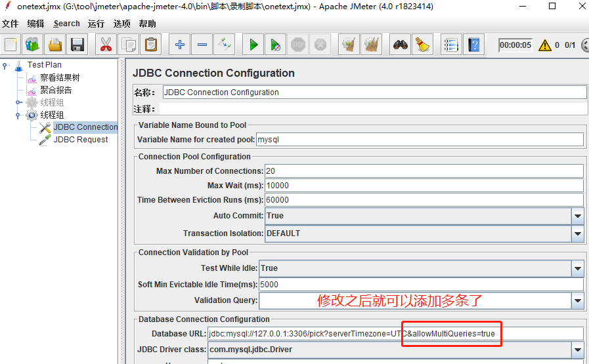Click the 名称 name field

click(374, 92)
